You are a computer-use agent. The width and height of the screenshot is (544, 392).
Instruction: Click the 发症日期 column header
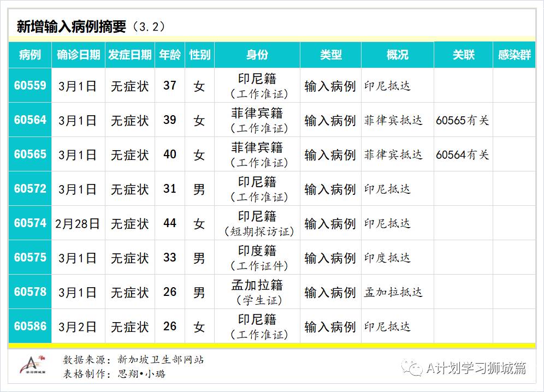point(129,55)
